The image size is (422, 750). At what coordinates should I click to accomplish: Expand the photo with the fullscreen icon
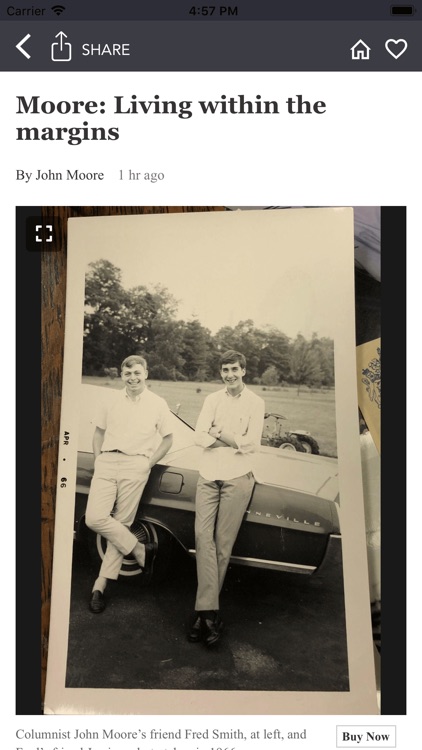44,233
